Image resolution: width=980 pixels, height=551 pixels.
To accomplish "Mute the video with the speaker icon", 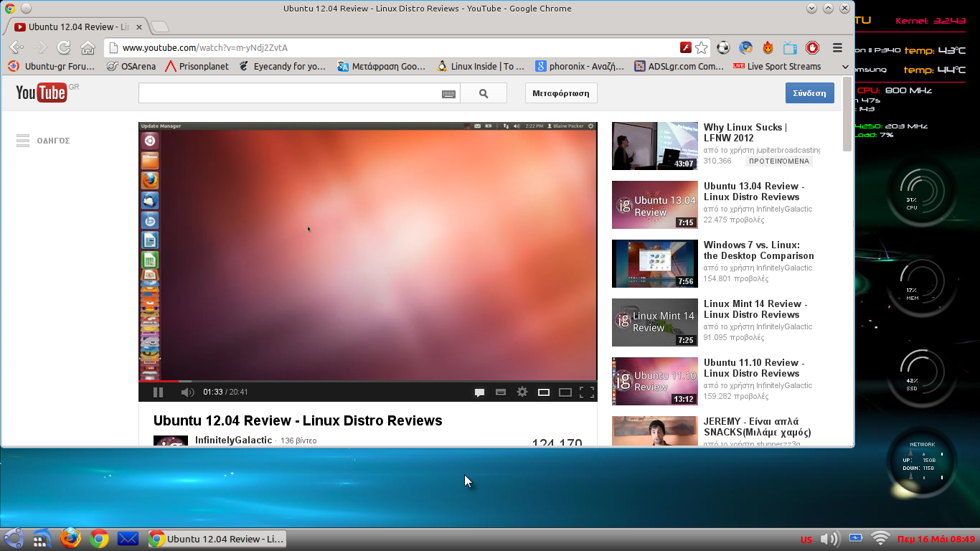I will click(187, 392).
